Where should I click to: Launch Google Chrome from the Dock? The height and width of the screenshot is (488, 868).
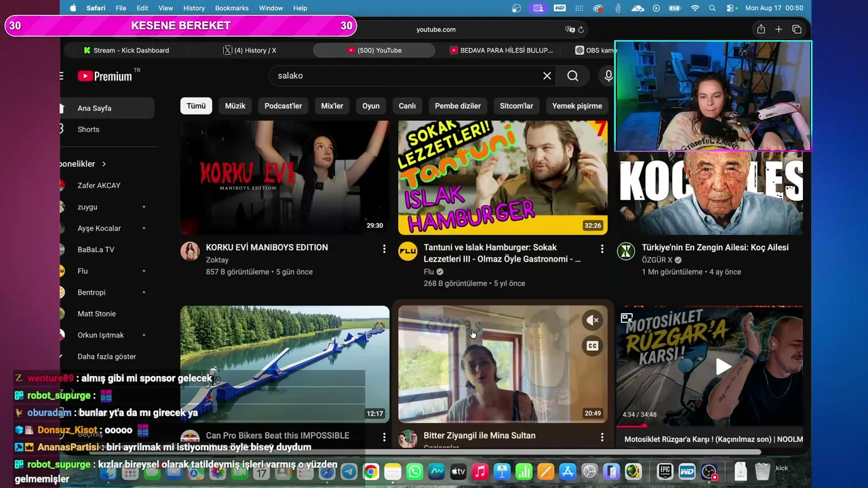click(x=370, y=472)
